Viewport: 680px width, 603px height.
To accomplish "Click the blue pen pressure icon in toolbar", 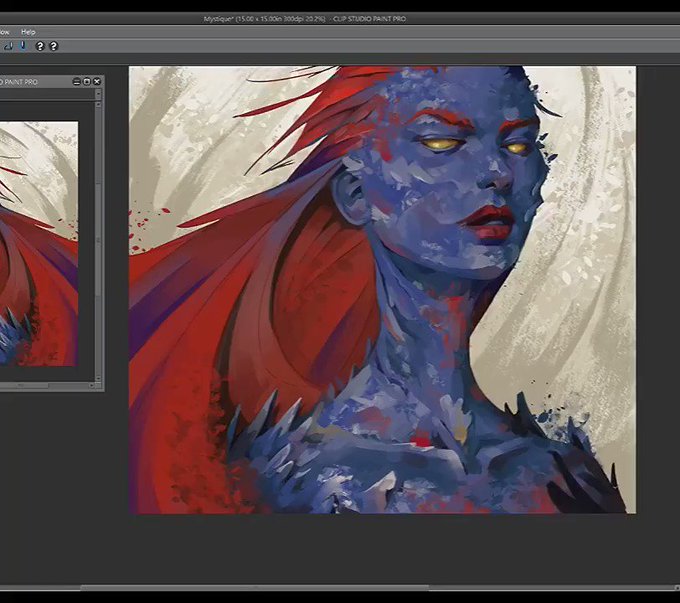I will 23,46.
